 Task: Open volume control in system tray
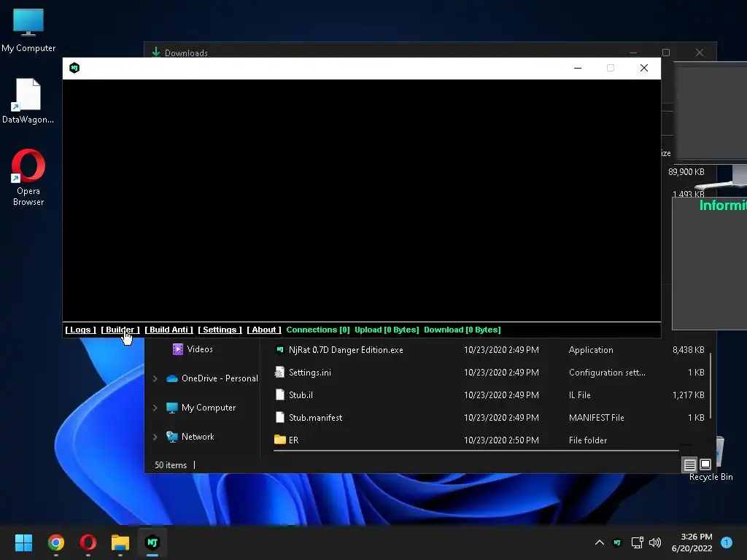[x=655, y=542]
